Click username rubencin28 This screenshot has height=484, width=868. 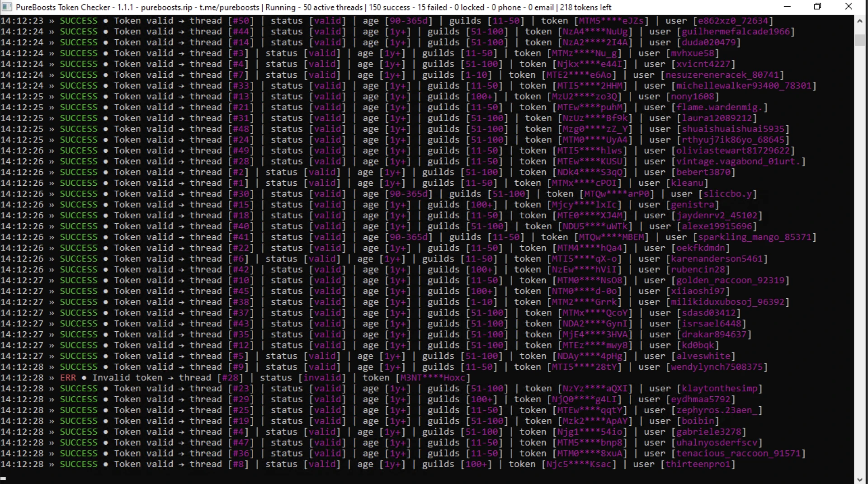point(698,270)
